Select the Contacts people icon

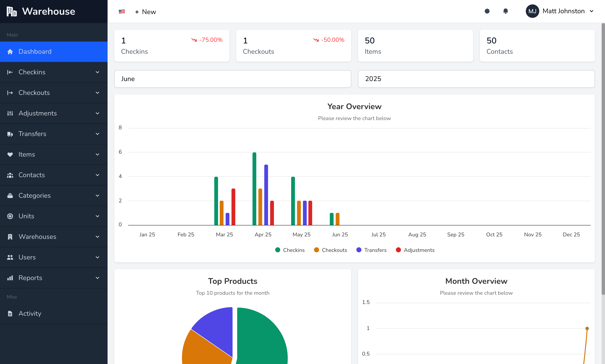point(10,175)
